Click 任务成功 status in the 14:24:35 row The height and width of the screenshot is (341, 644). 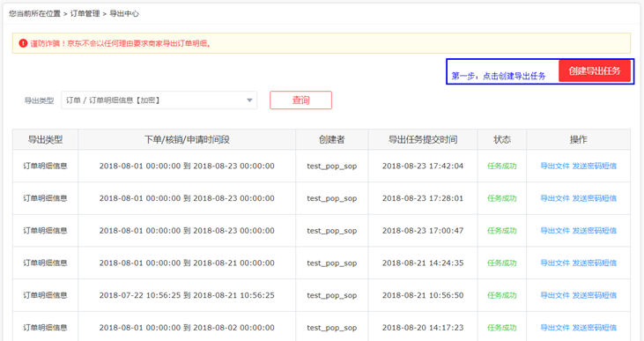click(502, 263)
